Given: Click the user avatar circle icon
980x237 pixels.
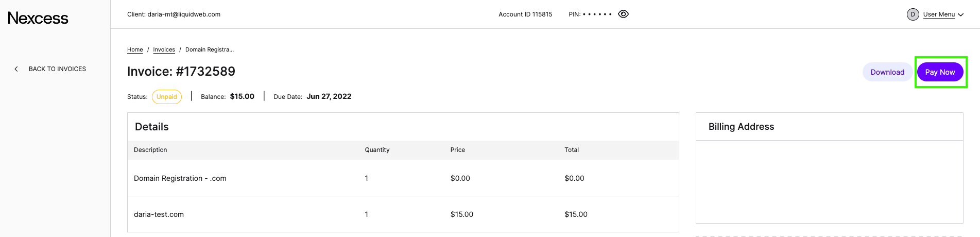Looking at the screenshot, I should coord(913,14).
